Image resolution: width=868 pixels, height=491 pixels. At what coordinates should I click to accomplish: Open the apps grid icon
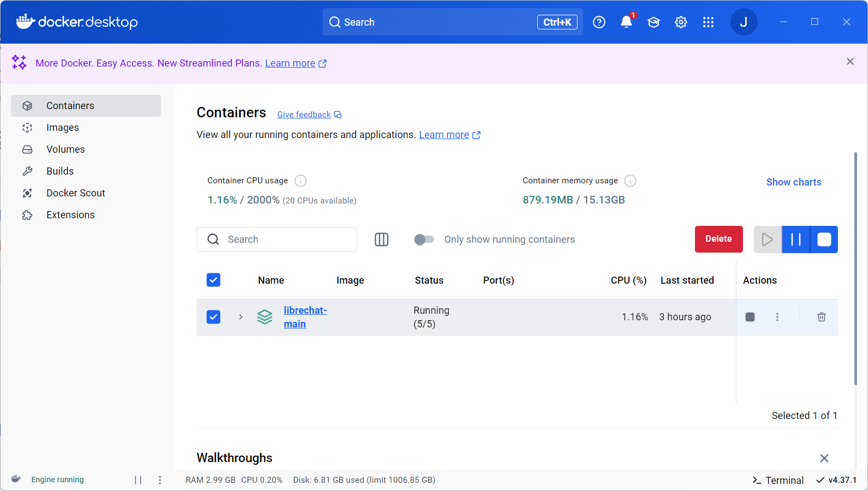708,22
